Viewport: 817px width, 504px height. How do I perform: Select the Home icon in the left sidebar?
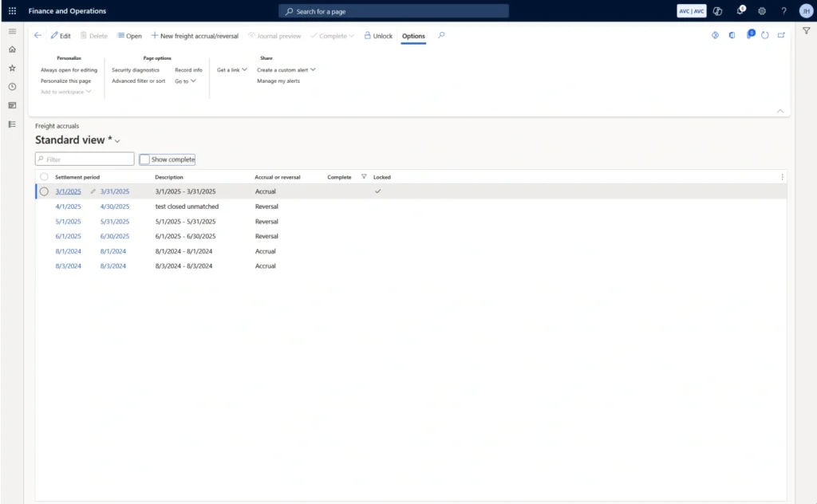[12, 49]
